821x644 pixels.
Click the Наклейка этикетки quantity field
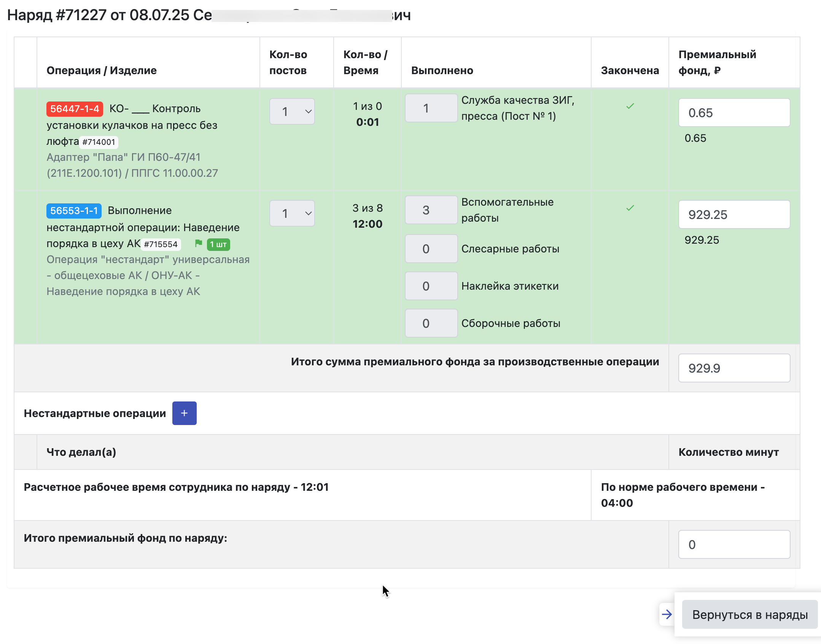click(x=431, y=286)
